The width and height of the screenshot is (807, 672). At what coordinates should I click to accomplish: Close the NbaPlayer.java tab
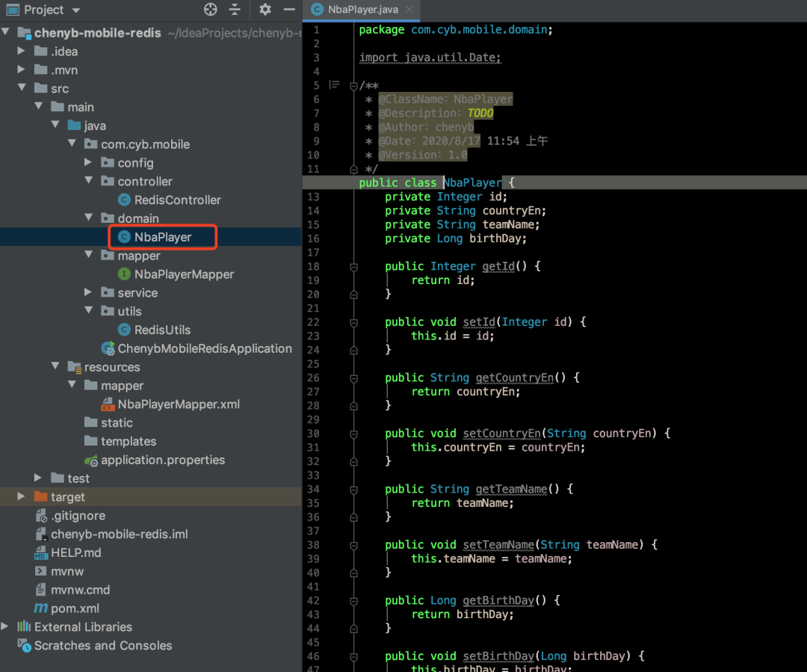click(408, 10)
